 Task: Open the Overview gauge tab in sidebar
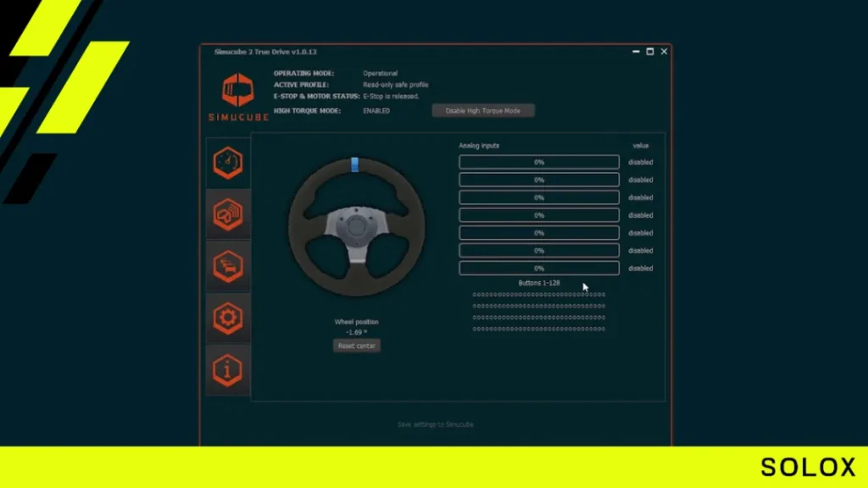(228, 163)
